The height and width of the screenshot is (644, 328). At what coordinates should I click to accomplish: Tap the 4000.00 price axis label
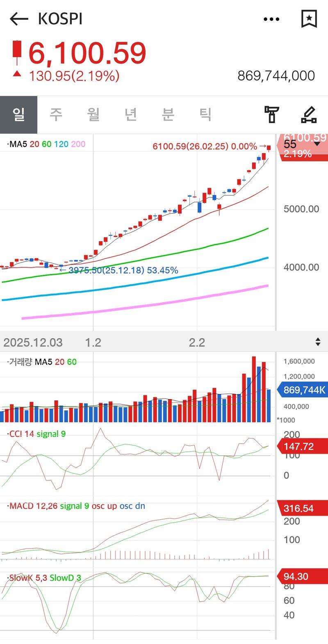pyautogui.click(x=301, y=267)
